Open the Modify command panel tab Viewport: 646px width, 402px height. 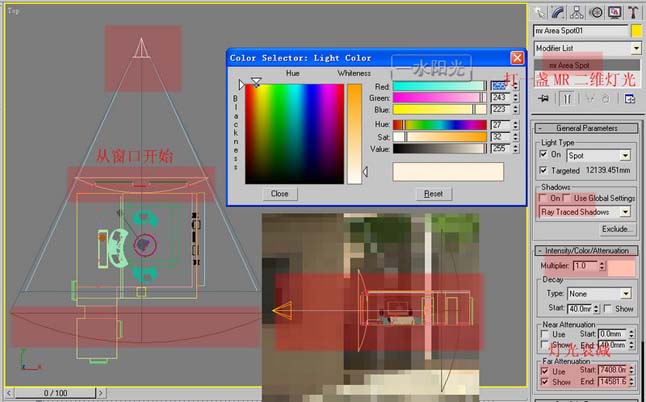tap(557, 12)
